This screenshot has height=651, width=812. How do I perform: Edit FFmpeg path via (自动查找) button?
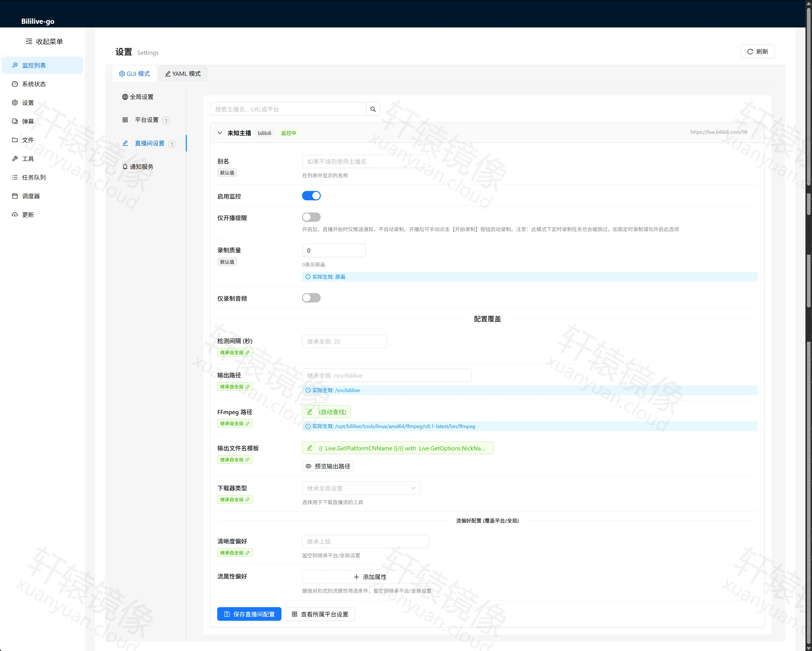point(326,412)
